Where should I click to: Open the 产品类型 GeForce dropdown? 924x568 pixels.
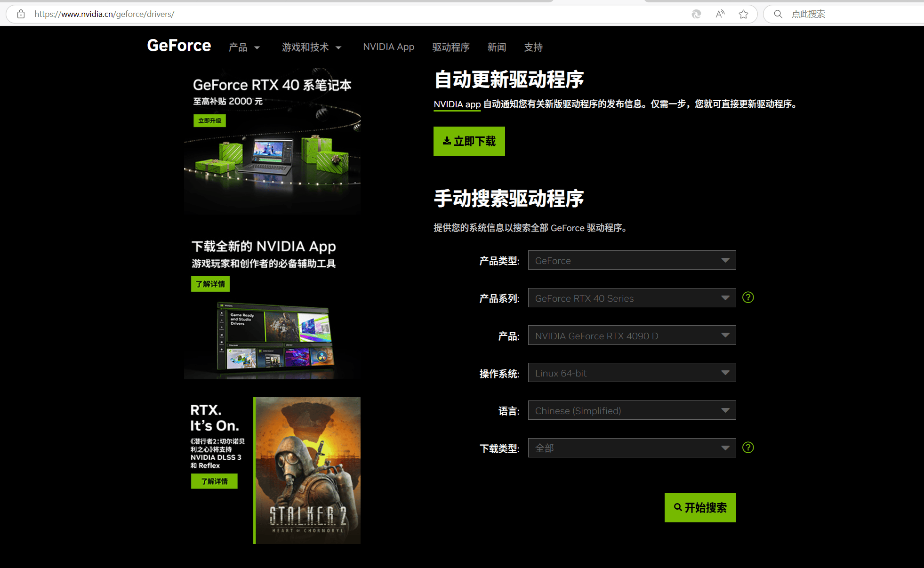(632, 260)
